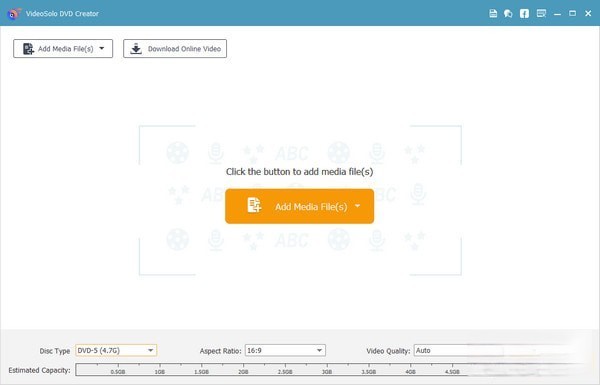Click the 'Video Quality:' label

point(388,351)
